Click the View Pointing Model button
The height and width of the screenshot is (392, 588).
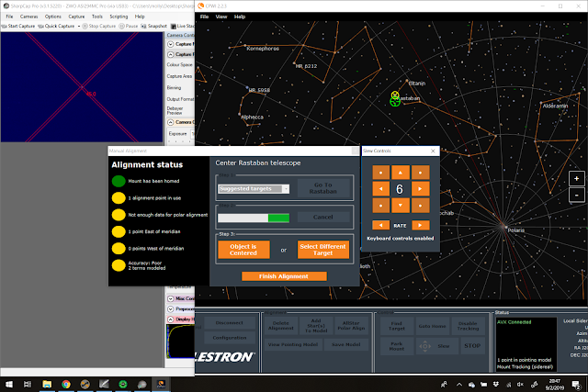tap(293, 344)
